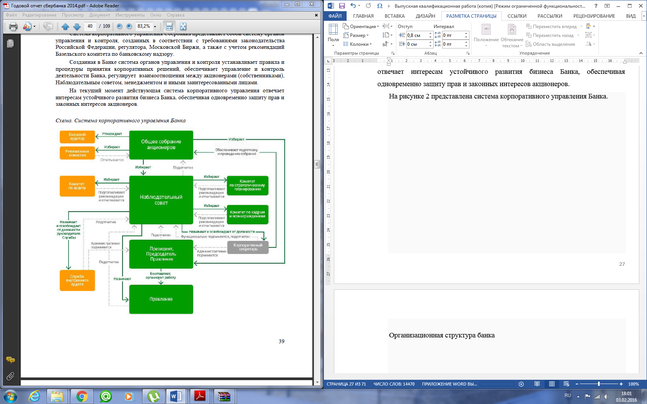Go to previous page with up arrow
Screen dimensions: 647x404
tap(65, 27)
